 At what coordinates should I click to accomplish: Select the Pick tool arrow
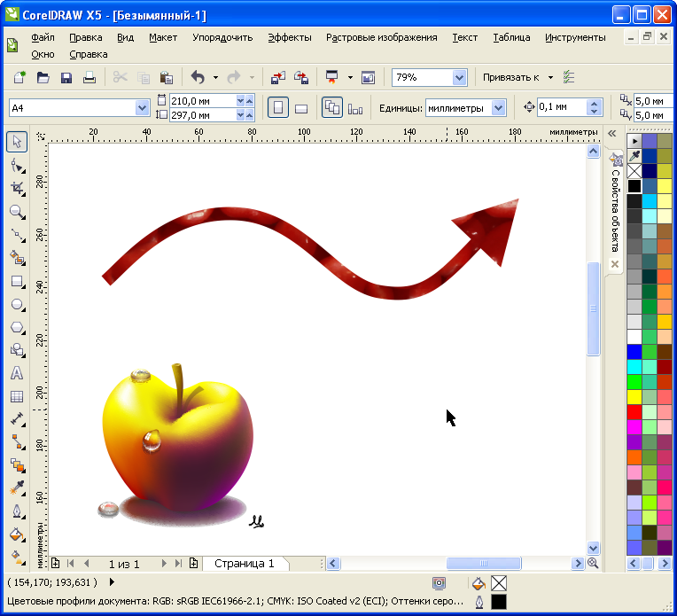coord(17,142)
